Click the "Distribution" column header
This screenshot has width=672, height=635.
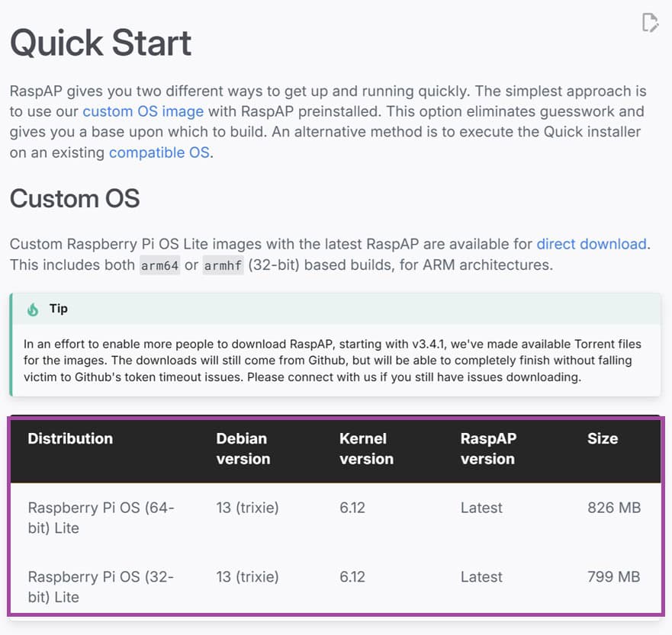point(70,438)
